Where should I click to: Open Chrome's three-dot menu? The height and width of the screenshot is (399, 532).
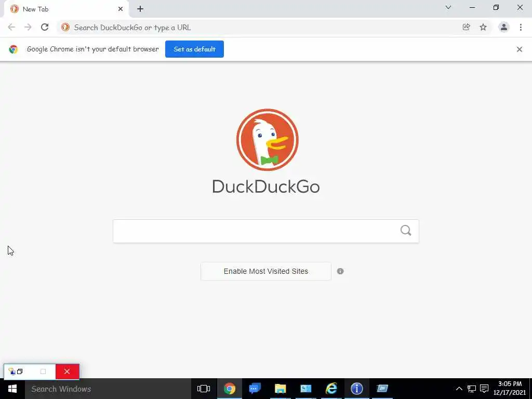point(521,27)
